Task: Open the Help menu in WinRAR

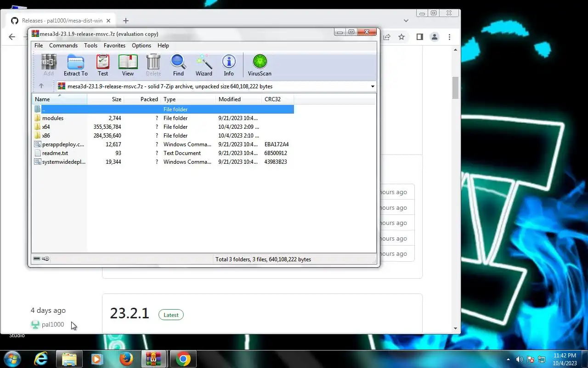Action: click(x=163, y=46)
